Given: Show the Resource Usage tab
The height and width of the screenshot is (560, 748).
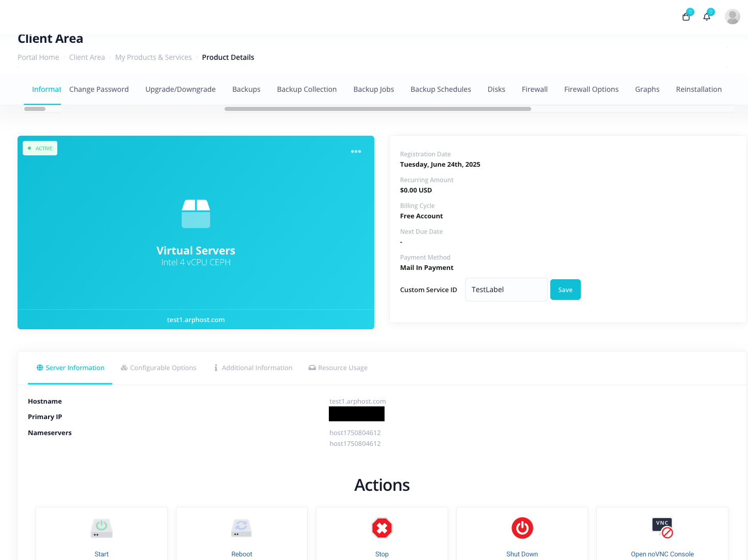Looking at the screenshot, I should click(x=338, y=368).
